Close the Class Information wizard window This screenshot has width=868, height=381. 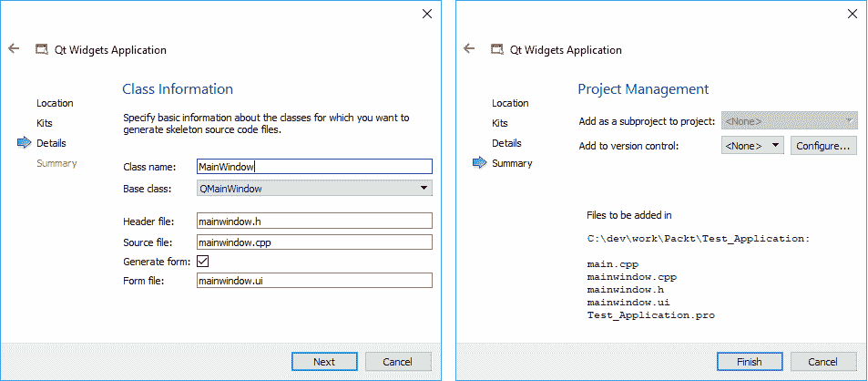(427, 14)
